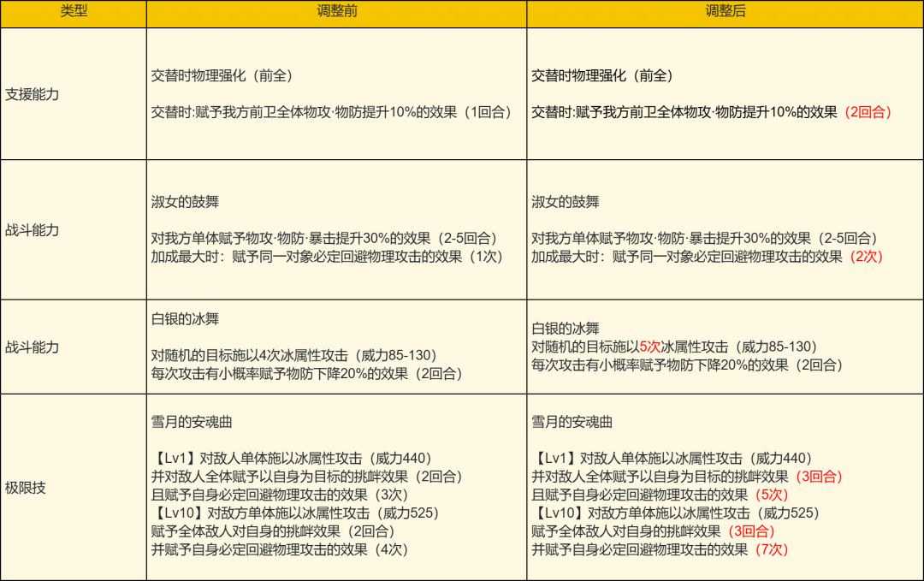Click 并对敌人全体赋予 挑衅效果 line ending （2回合）

307,477
